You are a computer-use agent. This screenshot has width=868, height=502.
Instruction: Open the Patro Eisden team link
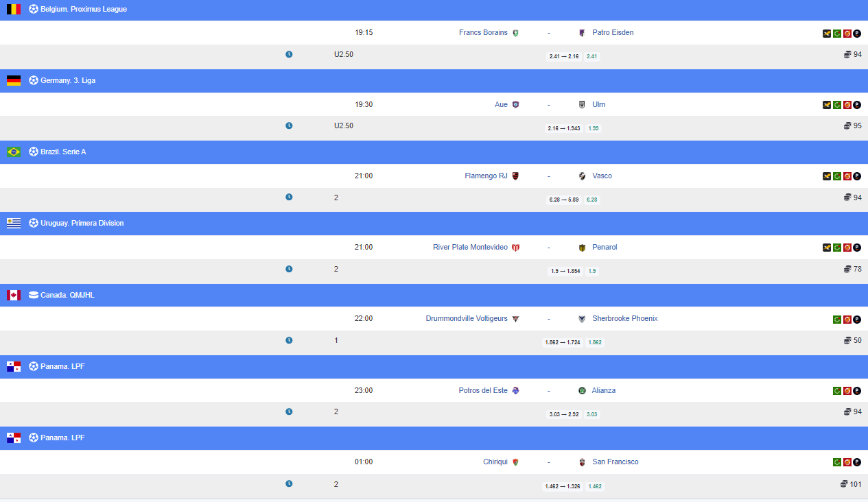(x=613, y=33)
